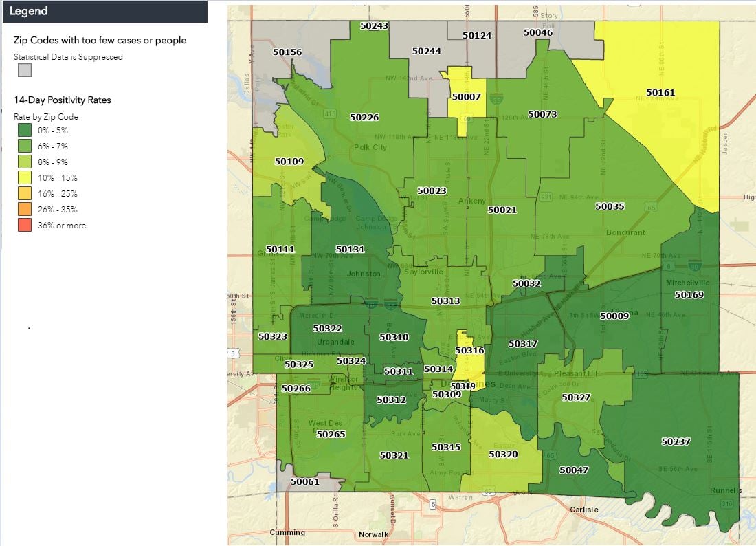Click the Route 316 marker near Runnells
The width and height of the screenshot is (756, 546).
(x=727, y=503)
